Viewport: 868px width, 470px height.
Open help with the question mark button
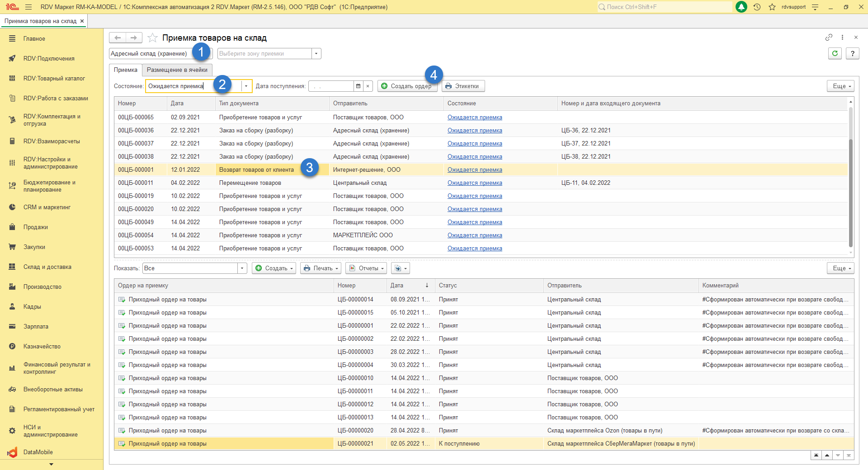(852, 53)
